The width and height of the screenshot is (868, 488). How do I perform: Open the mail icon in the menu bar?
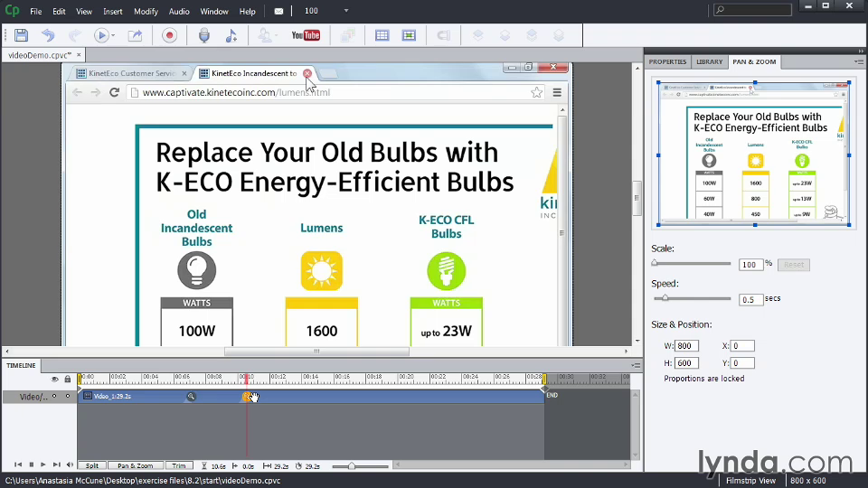coord(278,11)
